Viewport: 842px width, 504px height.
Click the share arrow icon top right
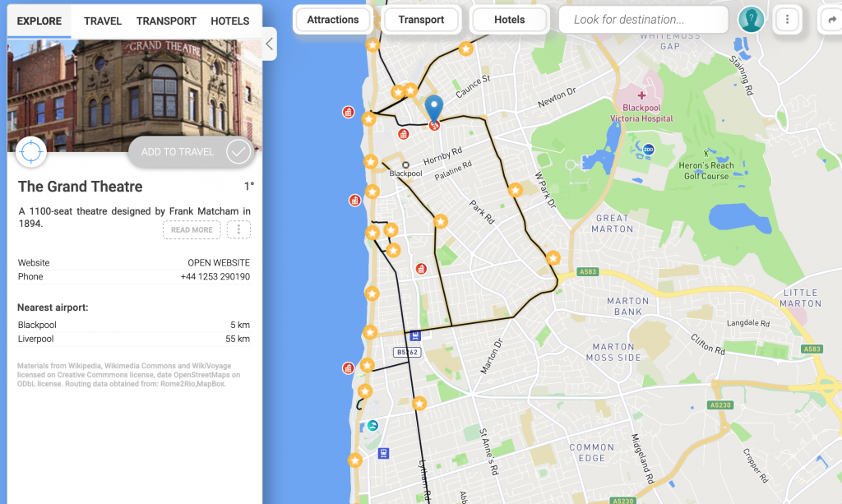coord(833,19)
